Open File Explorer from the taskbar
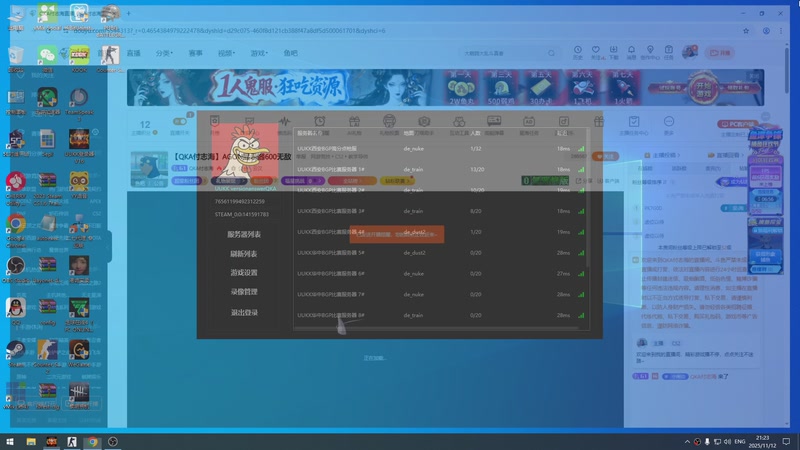800x450 pixels. (31, 442)
